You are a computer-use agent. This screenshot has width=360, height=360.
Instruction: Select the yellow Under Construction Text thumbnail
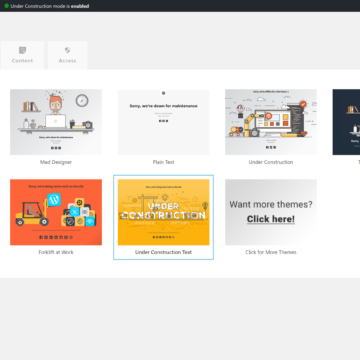click(163, 212)
